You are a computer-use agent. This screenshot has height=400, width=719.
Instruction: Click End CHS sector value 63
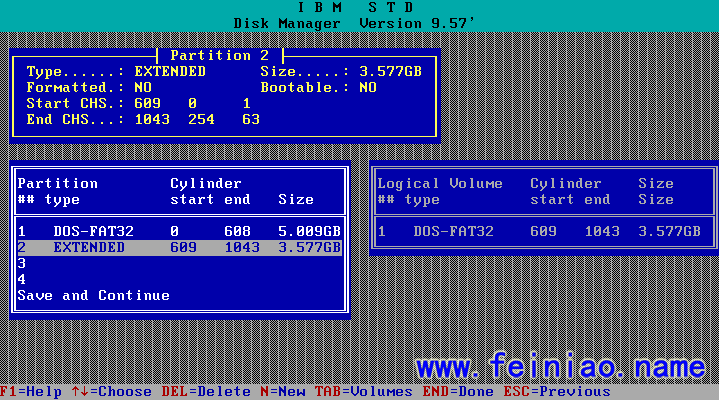coord(251,120)
